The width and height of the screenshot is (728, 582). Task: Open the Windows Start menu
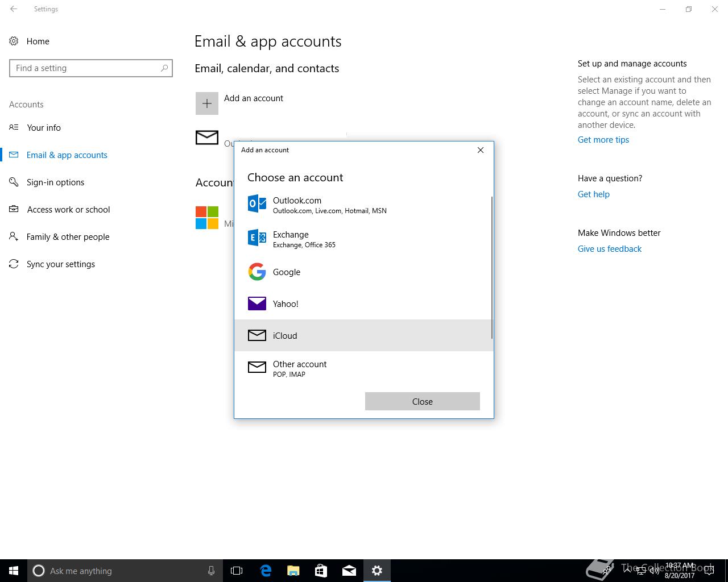pyautogui.click(x=14, y=571)
